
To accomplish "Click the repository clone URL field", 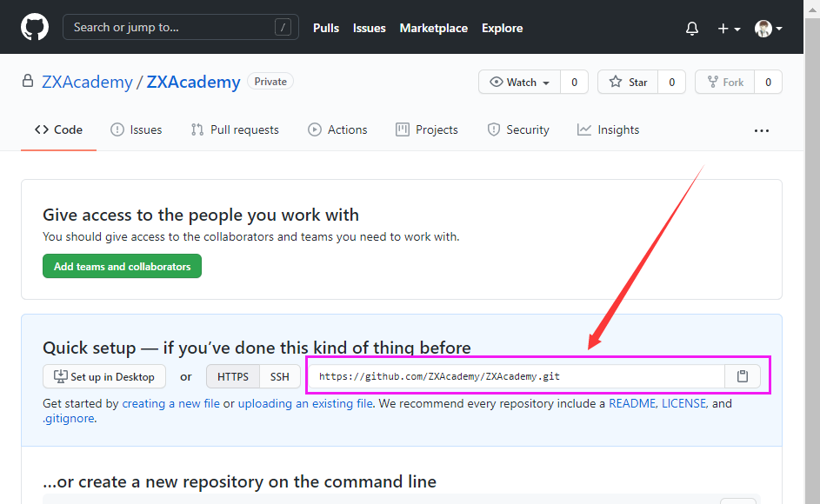I will coord(517,376).
